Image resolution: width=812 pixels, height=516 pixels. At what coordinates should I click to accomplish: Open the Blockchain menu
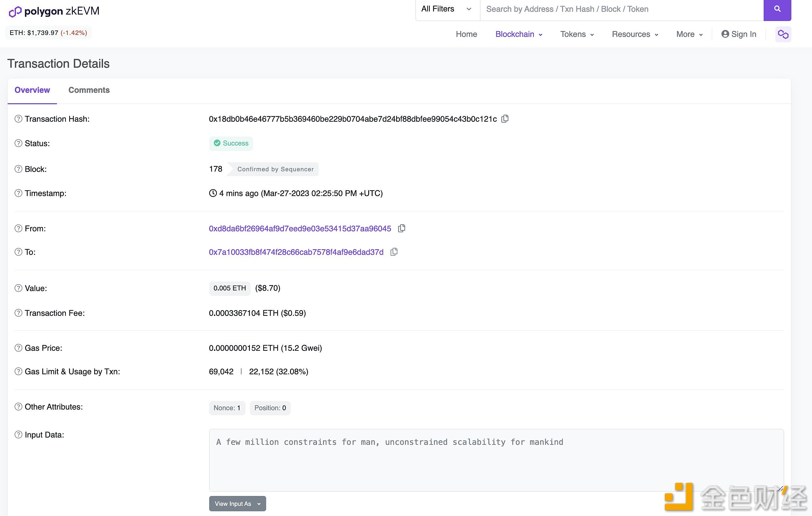[x=519, y=34]
